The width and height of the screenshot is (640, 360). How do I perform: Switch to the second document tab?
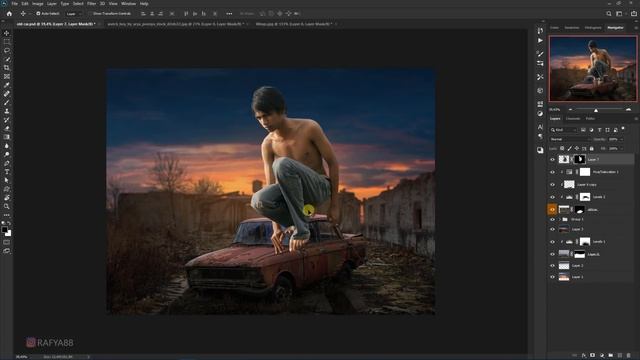pos(176,24)
